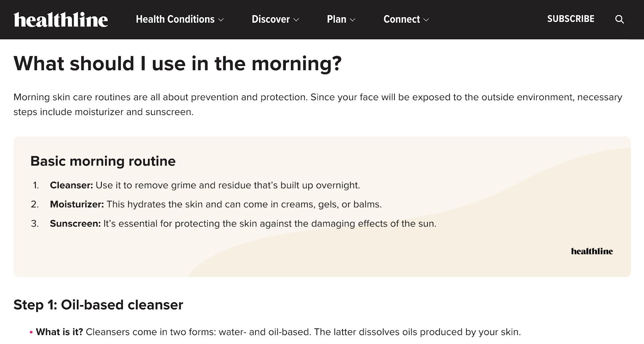This screenshot has width=644, height=344.
Task: Click the Connect chevron icon
Action: click(x=427, y=19)
